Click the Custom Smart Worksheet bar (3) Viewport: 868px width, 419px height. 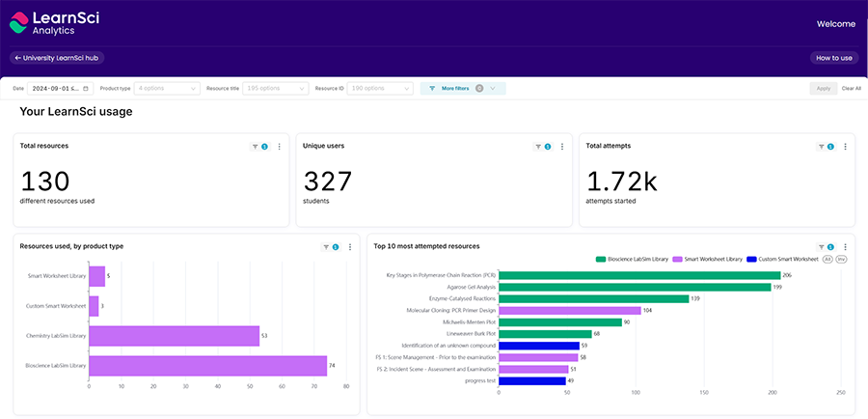pos(94,306)
